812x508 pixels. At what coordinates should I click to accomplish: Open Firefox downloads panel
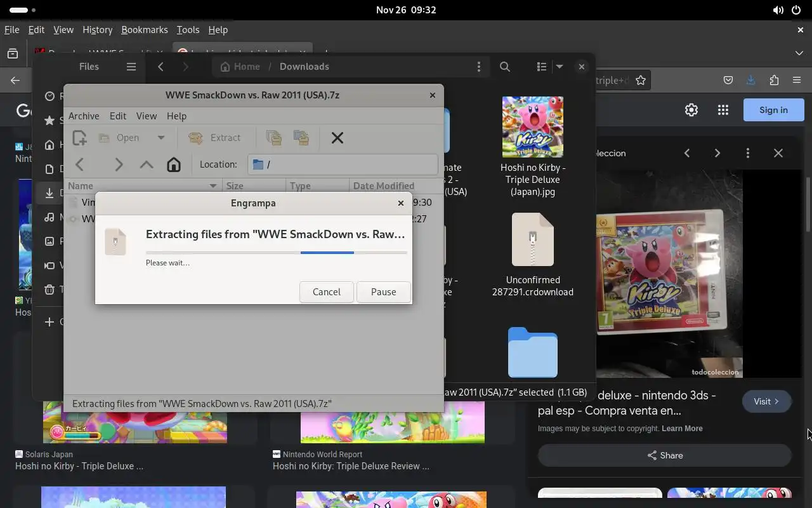[x=751, y=80]
